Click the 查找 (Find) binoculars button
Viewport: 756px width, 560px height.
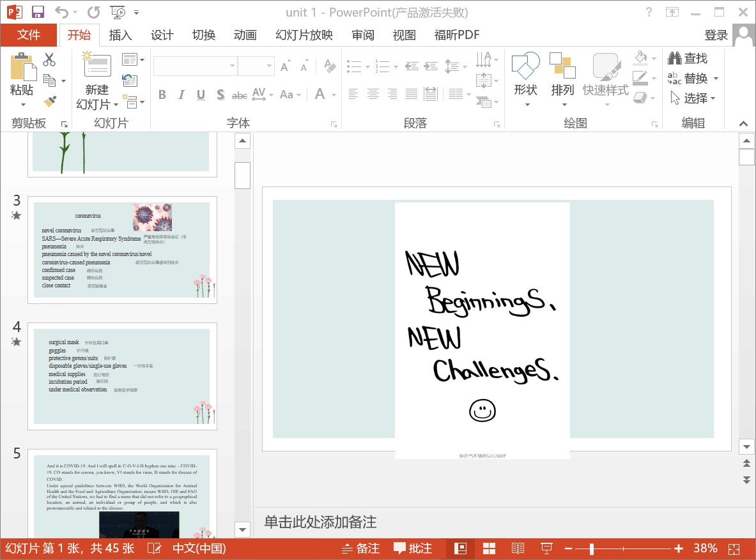click(688, 59)
